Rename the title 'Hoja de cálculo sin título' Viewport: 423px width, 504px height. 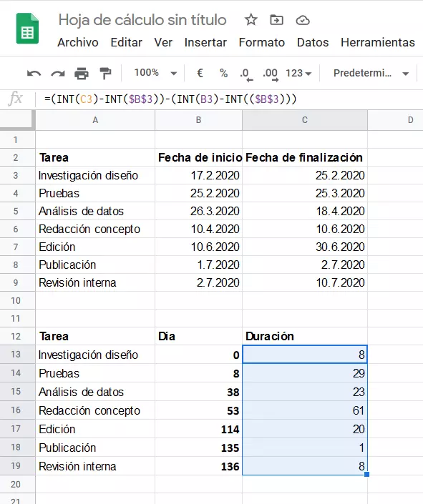click(x=142, y=20)
